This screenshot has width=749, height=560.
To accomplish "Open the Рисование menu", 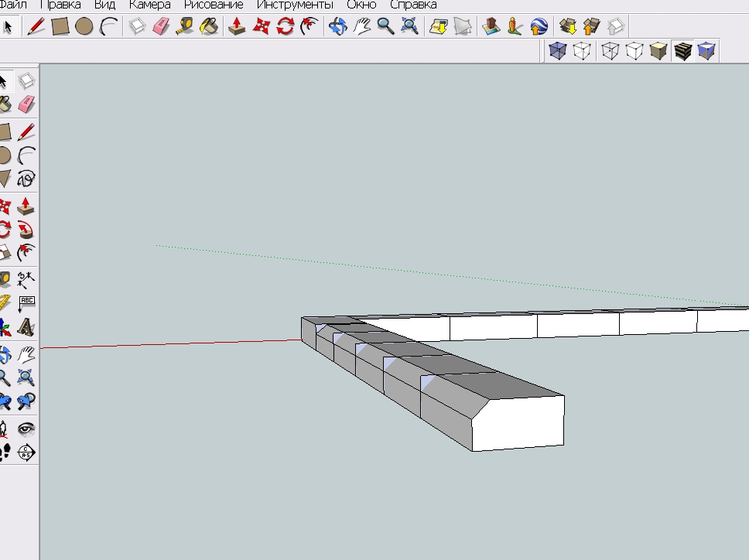I will point(214,5).
